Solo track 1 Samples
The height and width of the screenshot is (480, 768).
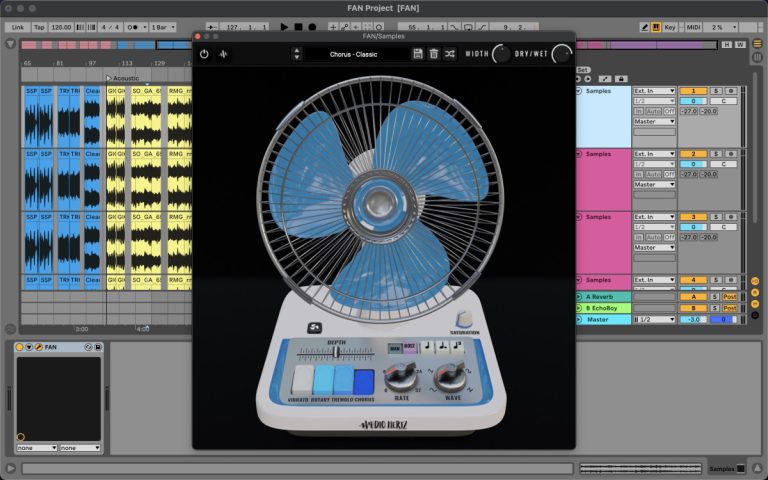[x=716, y=91]
